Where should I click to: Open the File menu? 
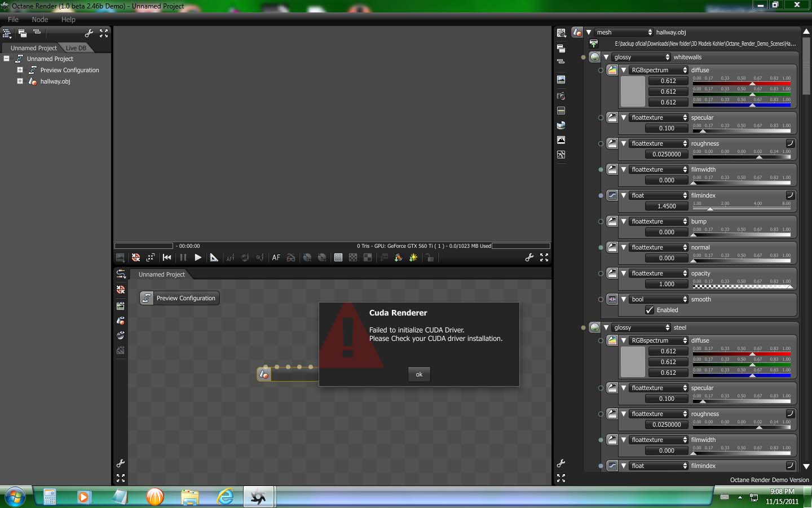click(13, 19)
